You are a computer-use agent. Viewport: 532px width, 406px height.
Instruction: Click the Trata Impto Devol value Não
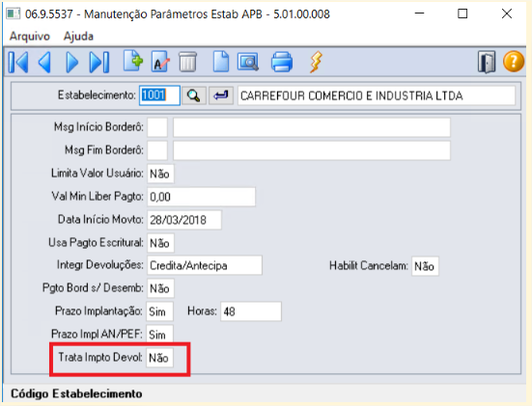point(160,358)
